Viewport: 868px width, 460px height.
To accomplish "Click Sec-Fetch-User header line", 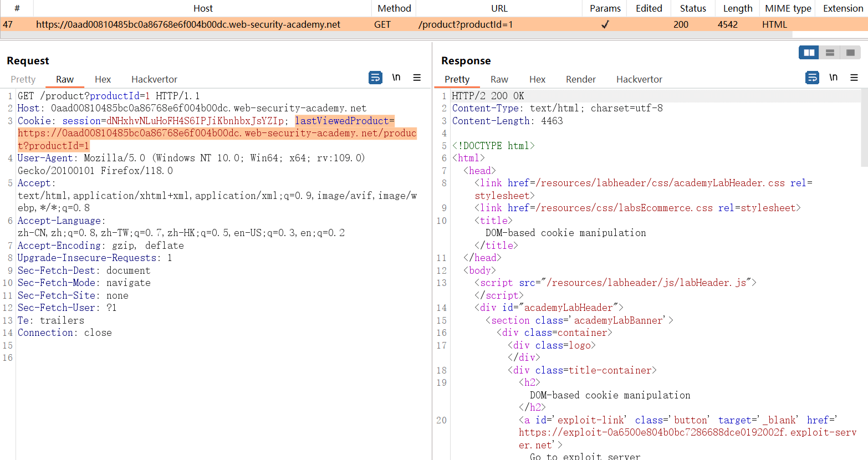I will pos(67,308).
